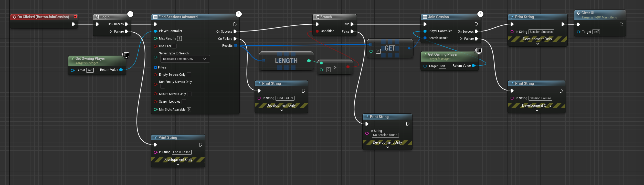The height and width of the screenshot is (185, 644).
Task: Select the Login node's On Failure pin
Action: point(126,32)
